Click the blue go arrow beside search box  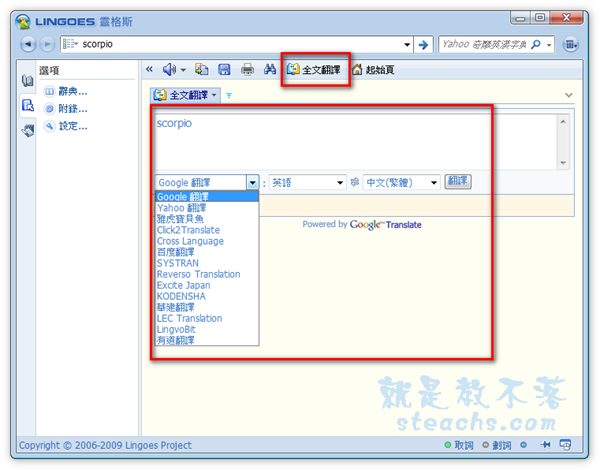424,45
